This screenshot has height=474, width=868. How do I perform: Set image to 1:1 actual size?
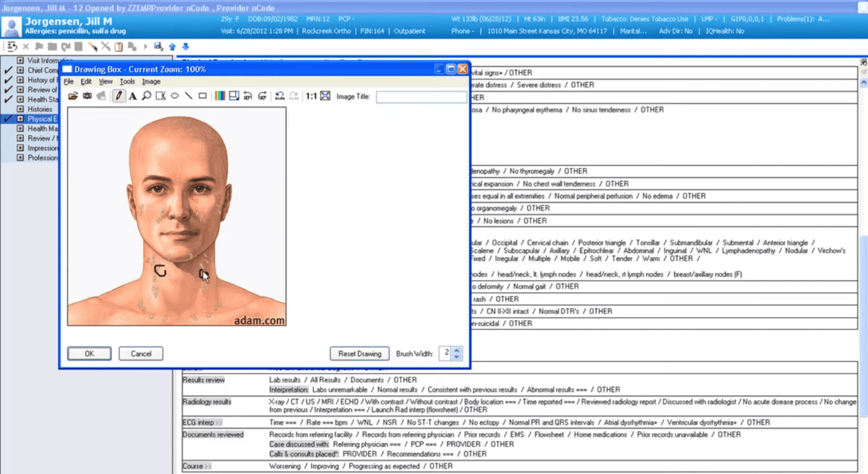[311, 96]
